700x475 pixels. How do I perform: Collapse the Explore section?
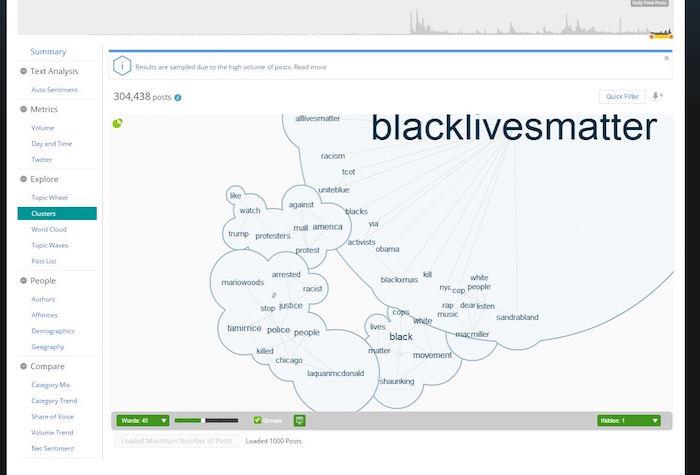point(23,179)
